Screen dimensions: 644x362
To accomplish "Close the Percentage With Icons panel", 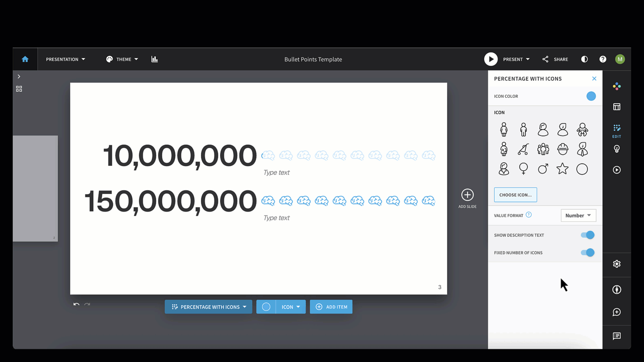I will [594, 78].
